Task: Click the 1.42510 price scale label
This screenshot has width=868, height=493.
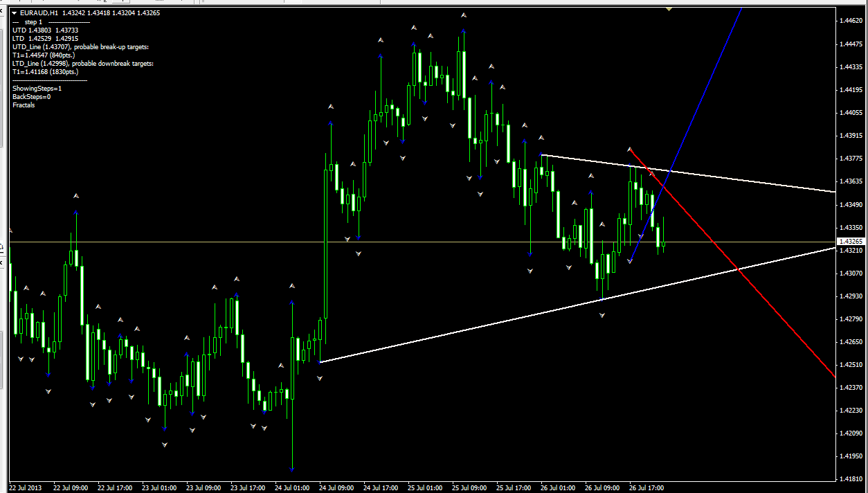Action: [851, 364]
